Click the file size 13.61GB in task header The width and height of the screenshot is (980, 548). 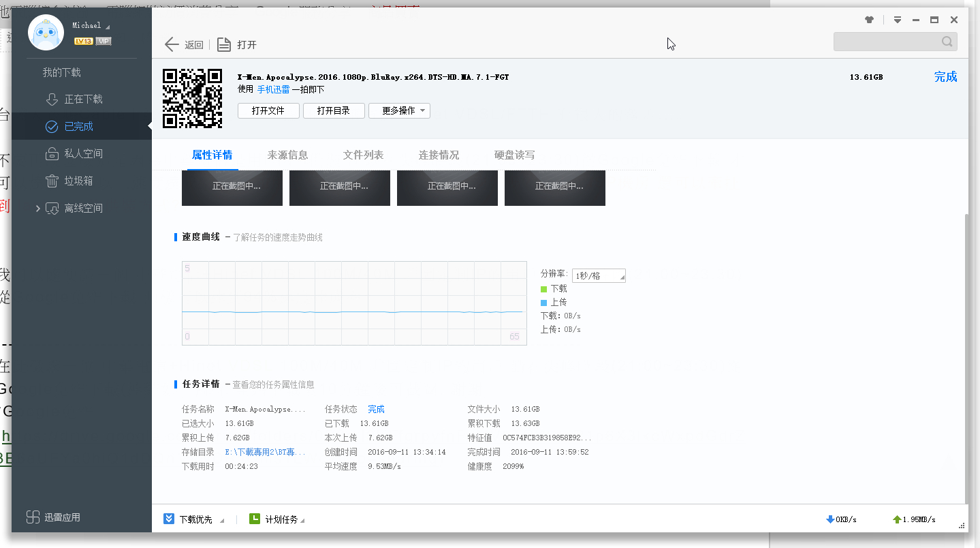tap(866, 77)
